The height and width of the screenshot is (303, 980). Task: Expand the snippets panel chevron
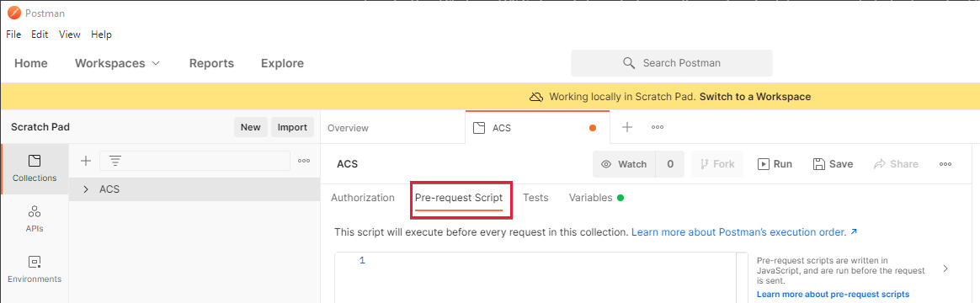point(945,268)
